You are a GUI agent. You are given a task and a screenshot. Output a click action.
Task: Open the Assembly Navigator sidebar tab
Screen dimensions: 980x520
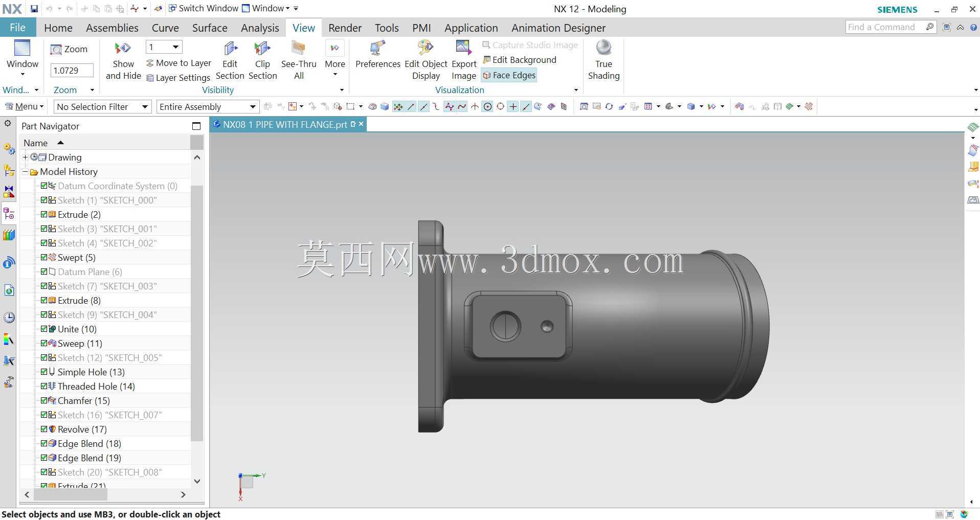coord(9,170)
